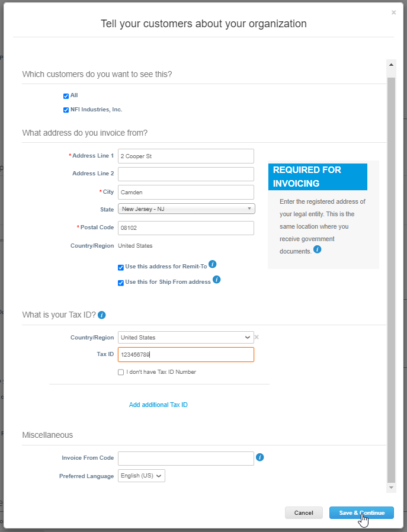Check I don't have Tax ID Number
The width and height of the screenshot is (407, 532).
click(121, 372)
